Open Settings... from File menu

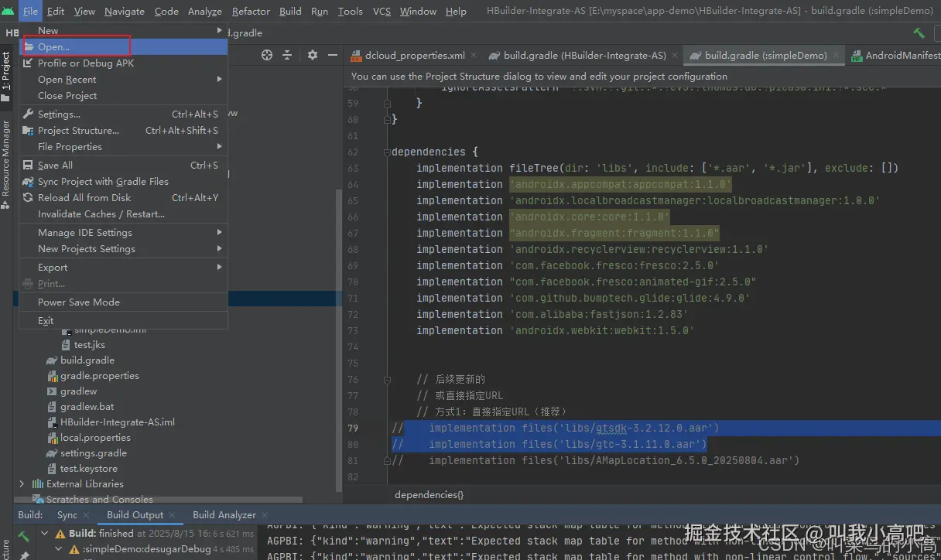(x=124, y=114)
